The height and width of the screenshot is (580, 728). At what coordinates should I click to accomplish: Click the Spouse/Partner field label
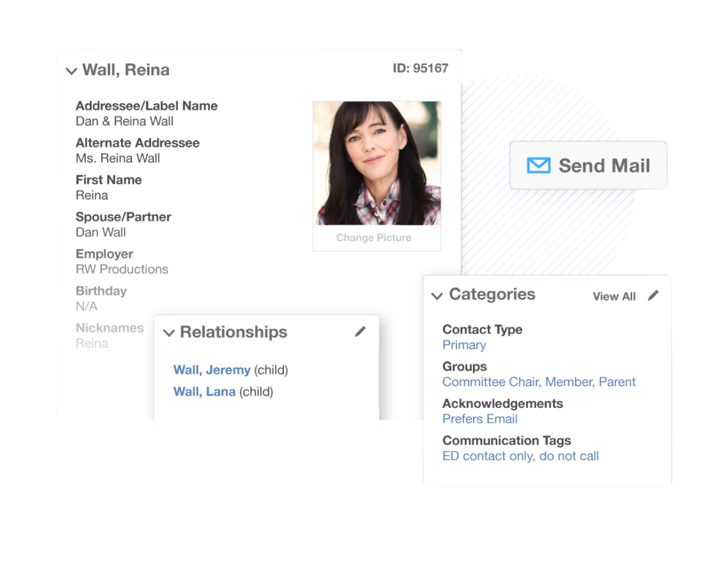(x=123, y=217)
